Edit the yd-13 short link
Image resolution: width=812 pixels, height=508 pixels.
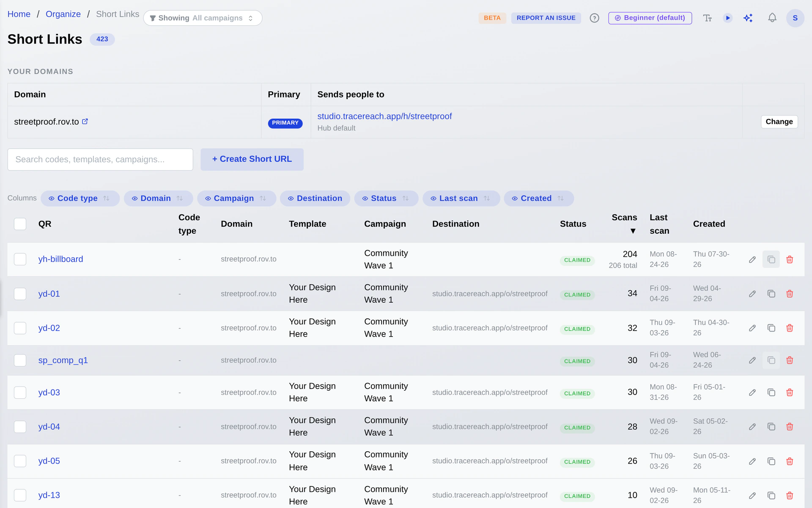[x=752, y=496]
